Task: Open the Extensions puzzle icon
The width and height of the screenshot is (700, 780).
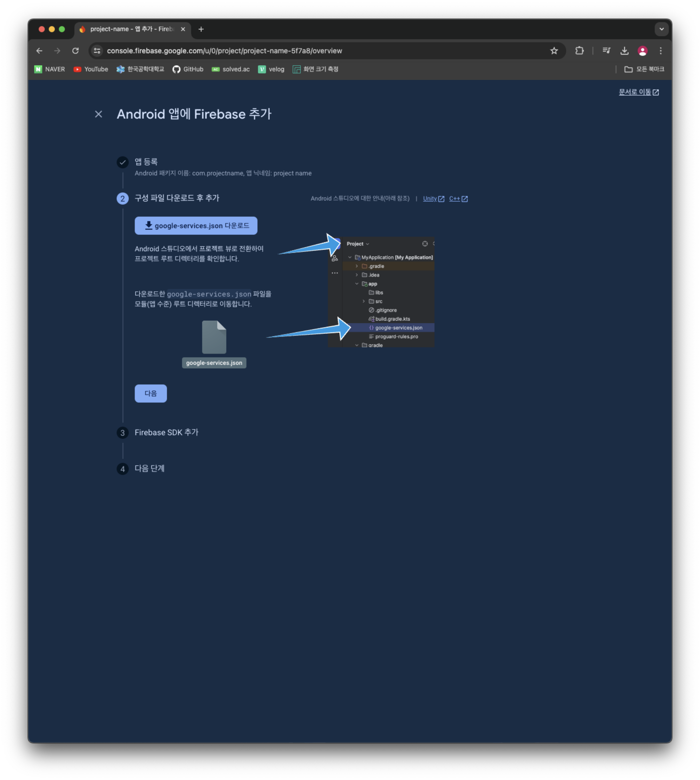Action: click(579, 51)
